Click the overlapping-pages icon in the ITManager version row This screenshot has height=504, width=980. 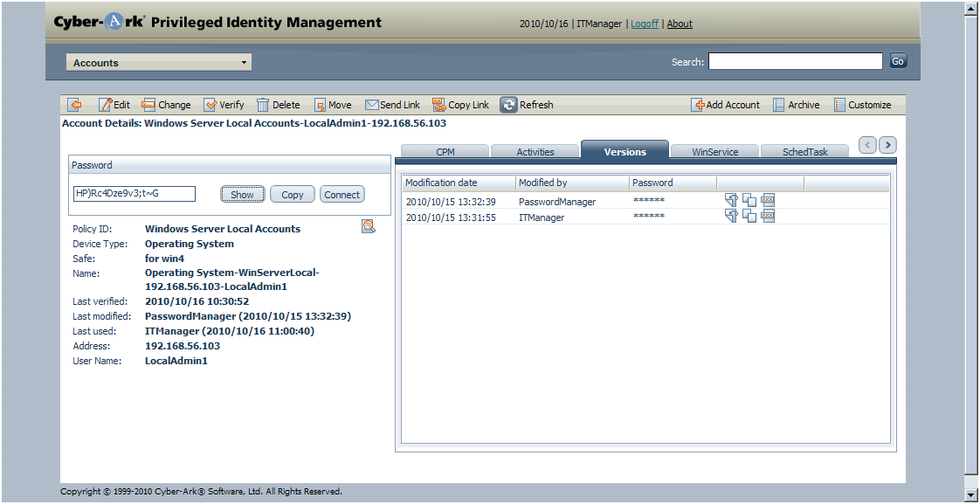pyautogui.click(x=749, y=217)
